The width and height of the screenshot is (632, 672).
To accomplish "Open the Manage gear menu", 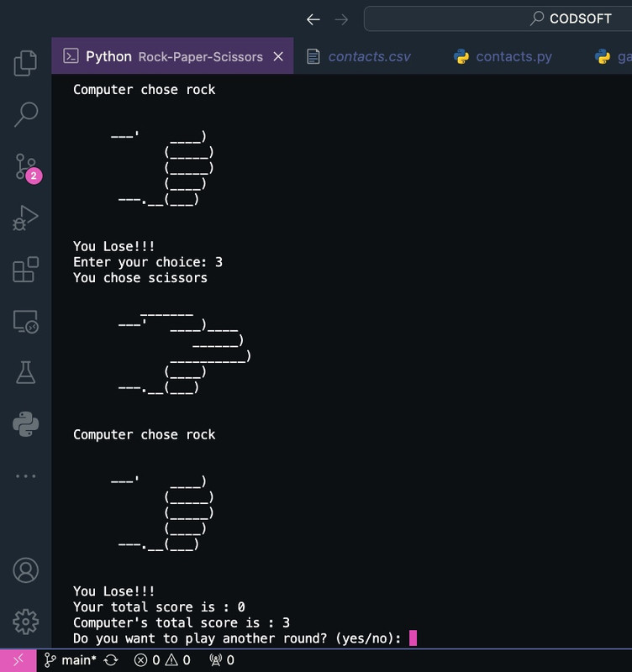I will [x=26, y=622].
